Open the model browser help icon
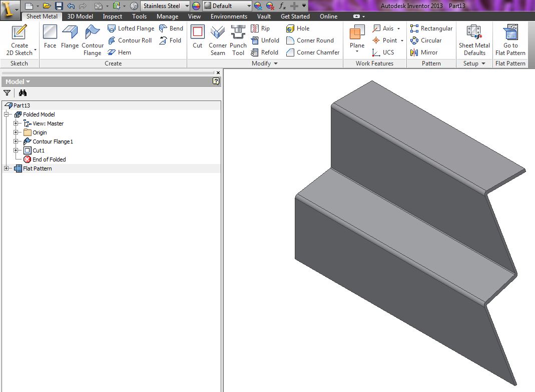The height and width of the screenshot is (392, 535). [216, 81]
